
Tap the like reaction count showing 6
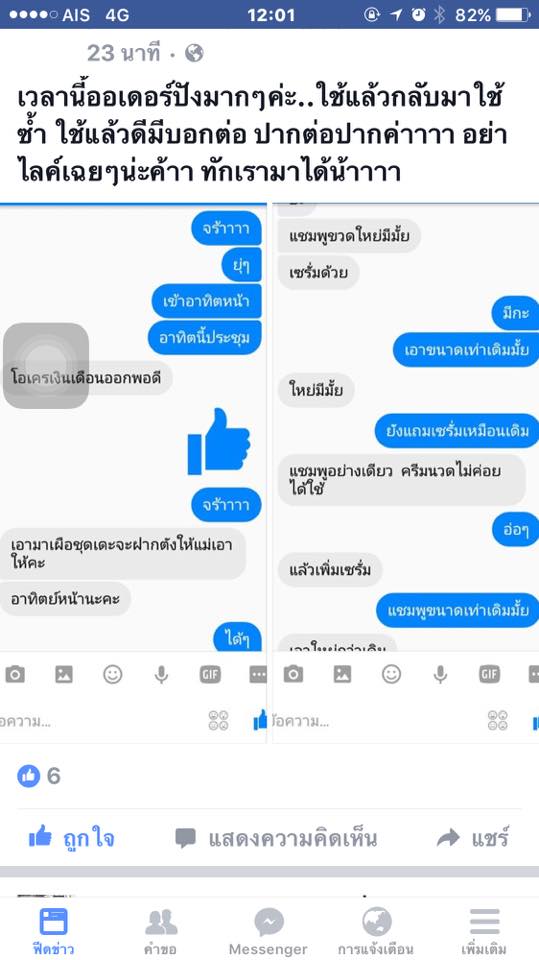coord(39,776)
